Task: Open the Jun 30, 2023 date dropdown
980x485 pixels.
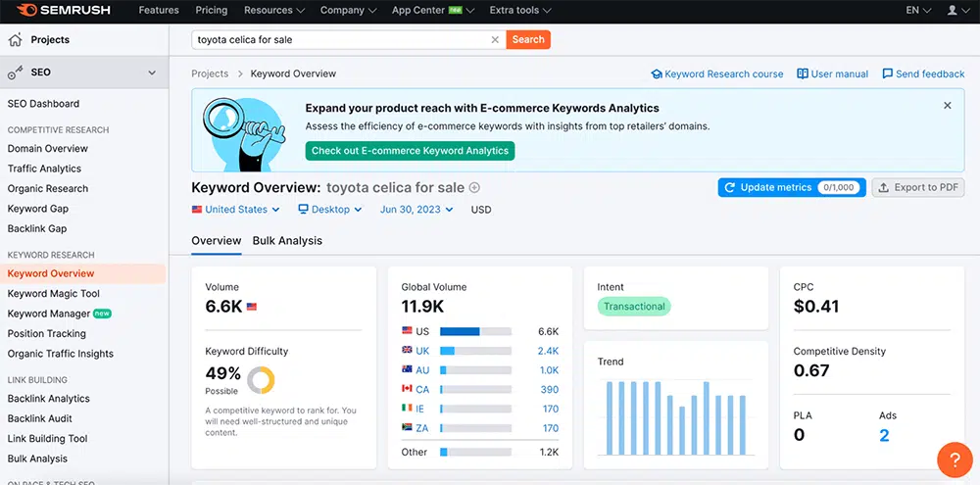Action: [416, 210]
